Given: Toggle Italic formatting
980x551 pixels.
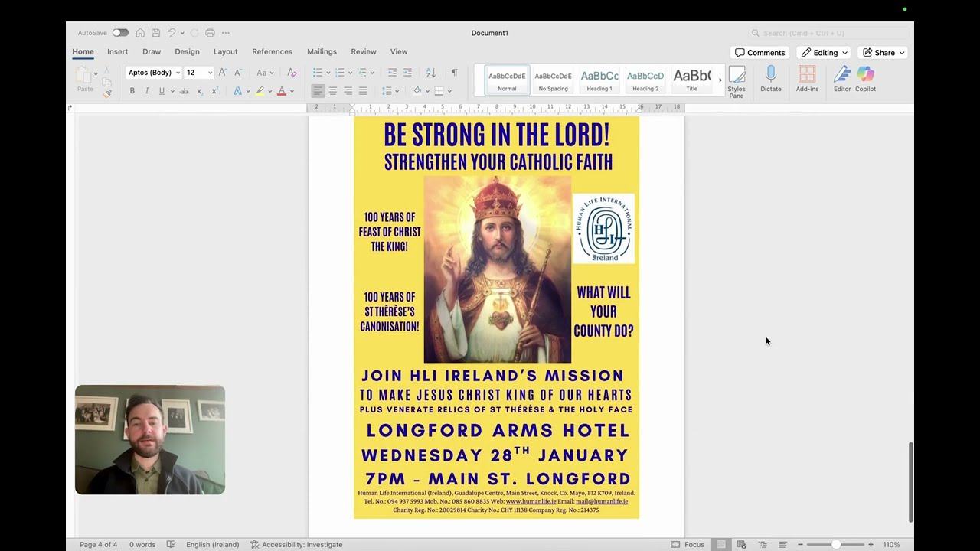Looking at the screenshot, I should (x=147, y=91).
